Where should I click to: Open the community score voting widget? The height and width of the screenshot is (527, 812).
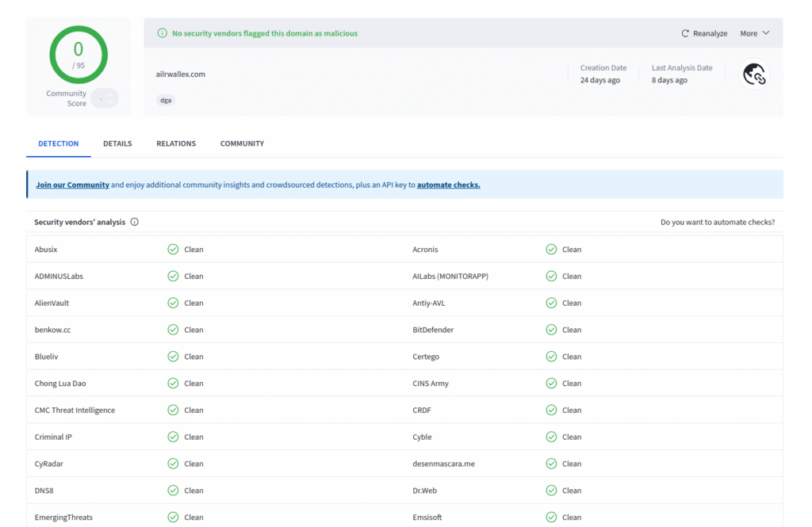pos(103,98)
